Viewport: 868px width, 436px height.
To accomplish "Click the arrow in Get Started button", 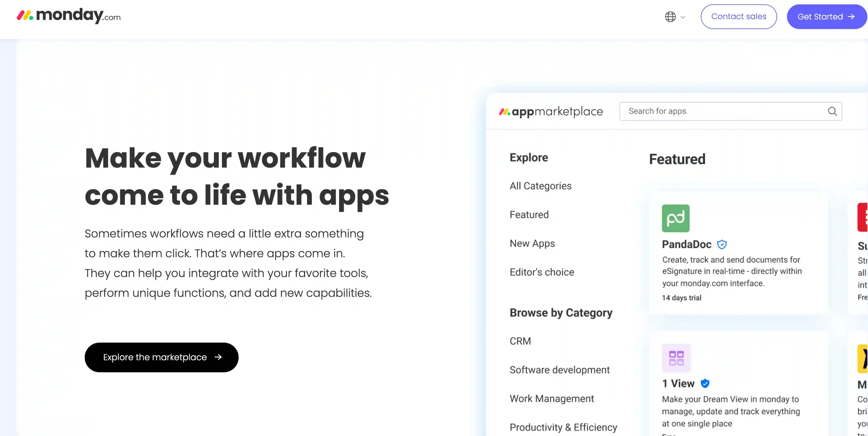I will (x=851, y=16).
